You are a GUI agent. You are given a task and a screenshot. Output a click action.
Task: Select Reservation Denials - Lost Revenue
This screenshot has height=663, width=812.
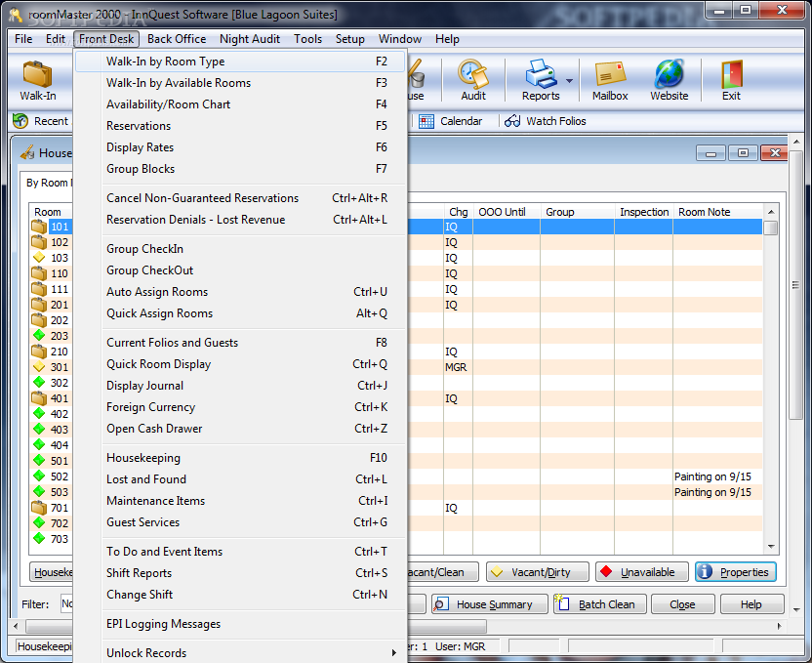pyautogui.click(x=240, y=220)
